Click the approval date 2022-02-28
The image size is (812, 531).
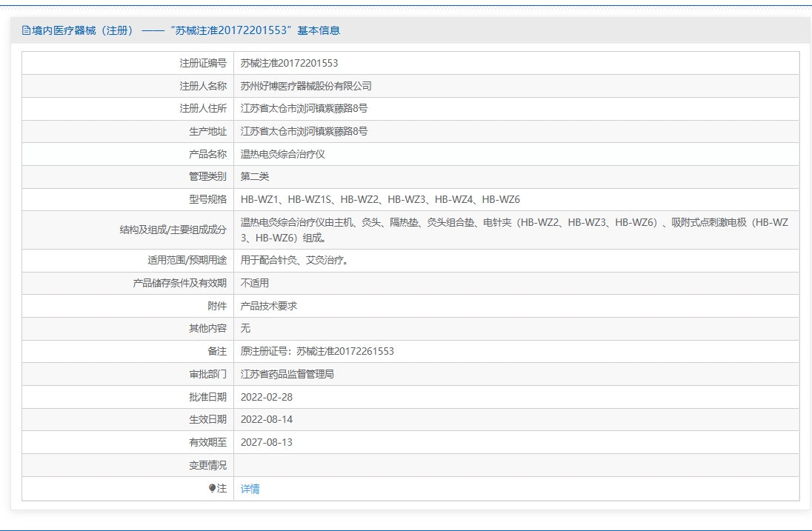click(x=267, y=397)
